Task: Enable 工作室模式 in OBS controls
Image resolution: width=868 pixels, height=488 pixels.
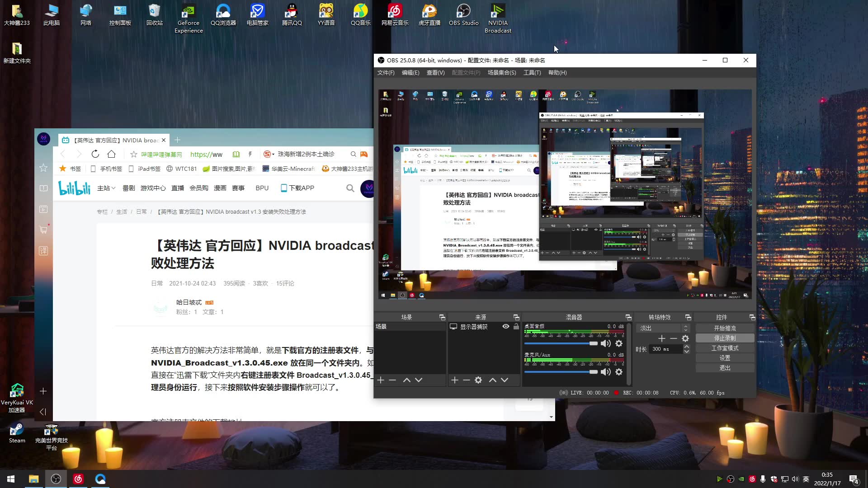Action: point(725,348)
